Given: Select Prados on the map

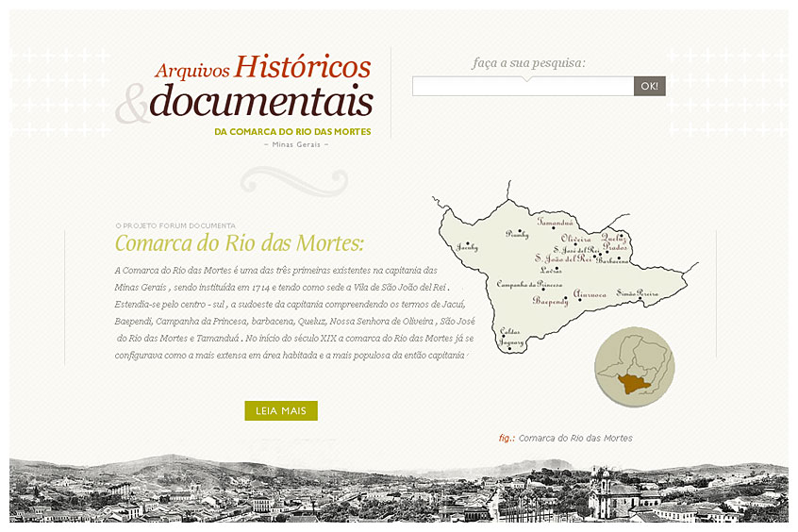Looking at the screenshot, I should [x=615, y=247].
